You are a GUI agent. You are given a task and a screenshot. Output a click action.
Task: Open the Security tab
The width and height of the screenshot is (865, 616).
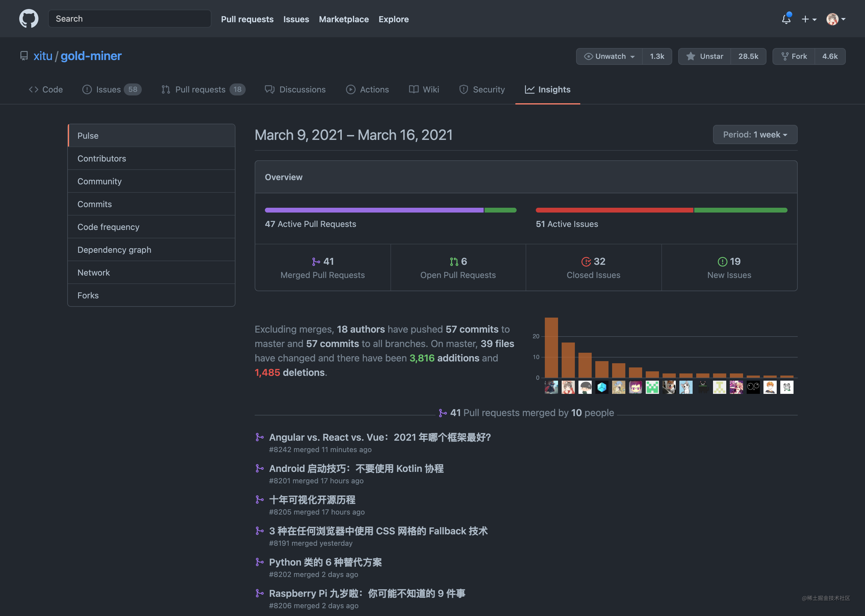click(x=482, y=89)
